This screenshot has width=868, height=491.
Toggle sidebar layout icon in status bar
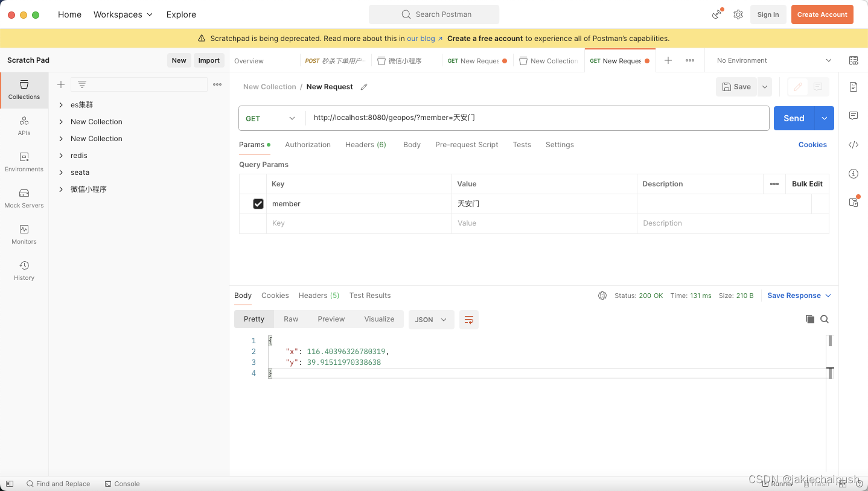(x=10, y=484)
